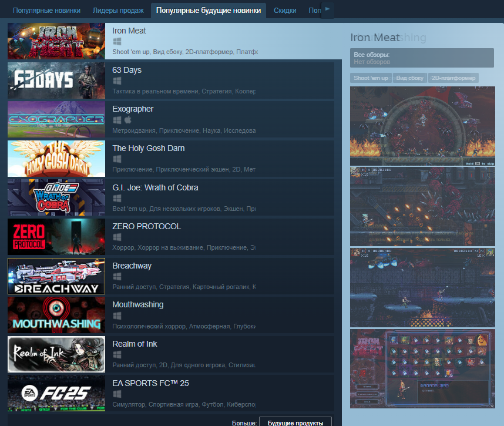Open the 63 Days title link
504x426 pixels.
[x=127, y=70]
